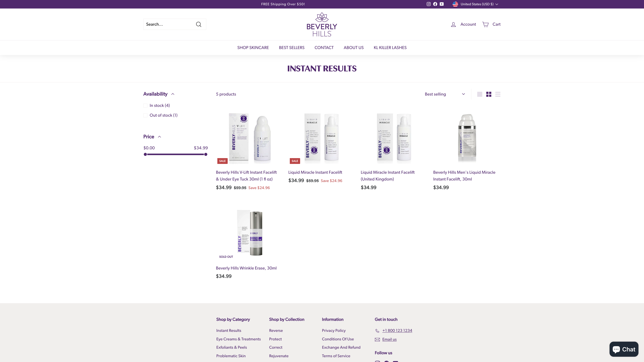
Task: Open the SHOP SKINCARE menu
Action: (x=253, y=48)
